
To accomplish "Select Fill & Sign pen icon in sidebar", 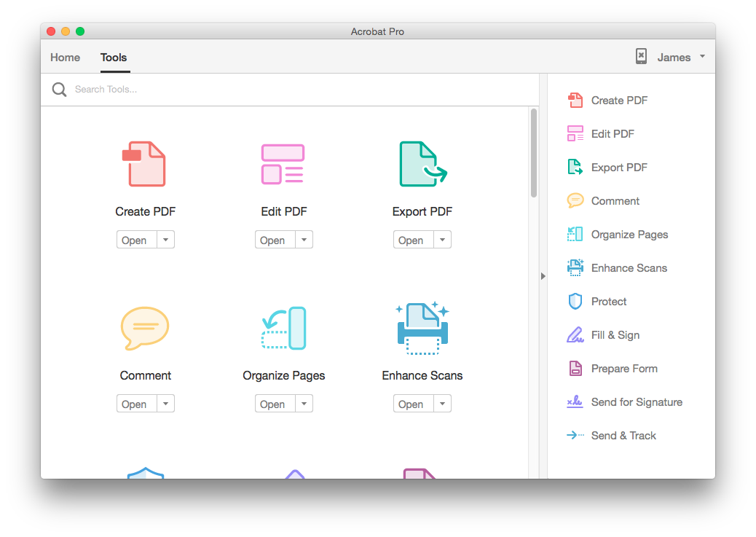I will click(x=575, y=335).
